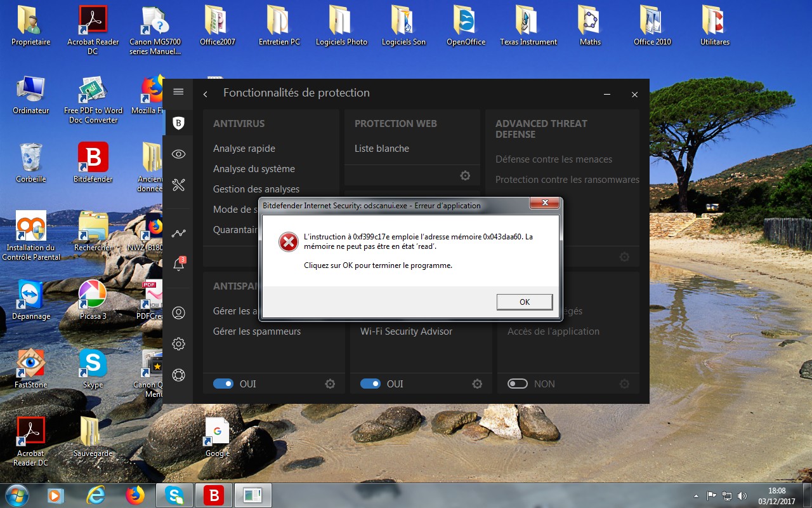
Task: Select the Office2007 desktop folder
Action: (218, 26)
